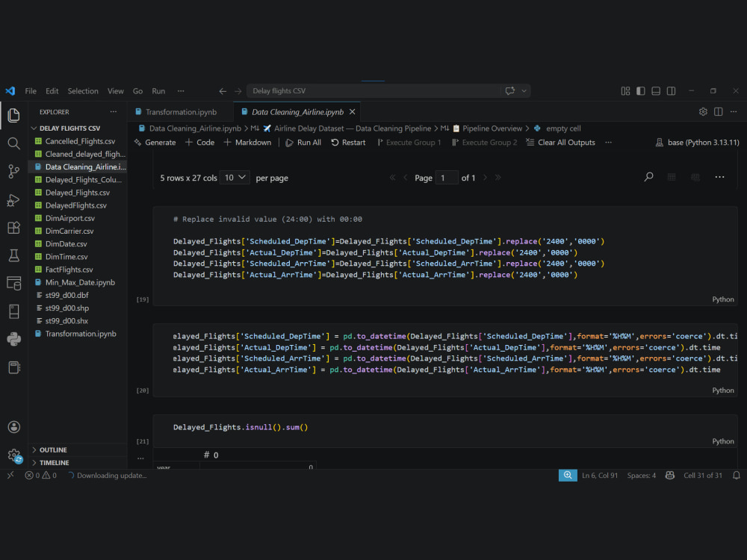The height and width of the screenshot is (560, 747).
Task: Open the remote window indicator in status bar
Action: 10,475
